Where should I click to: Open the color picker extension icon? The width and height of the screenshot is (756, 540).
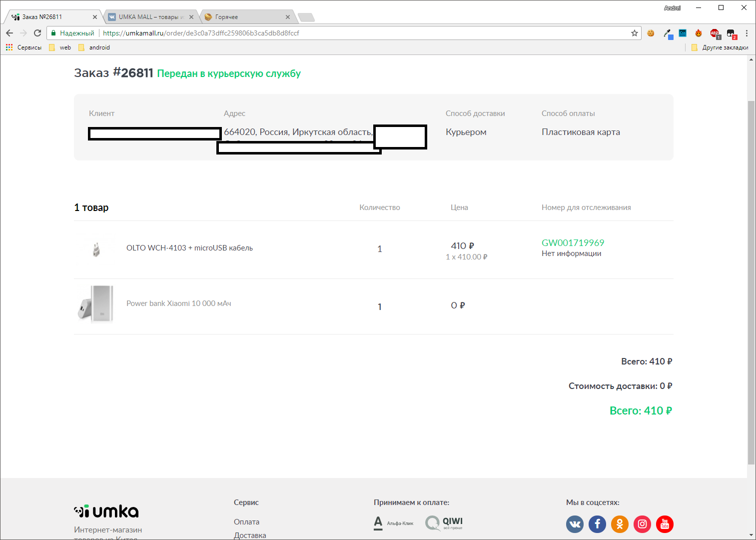667,33
